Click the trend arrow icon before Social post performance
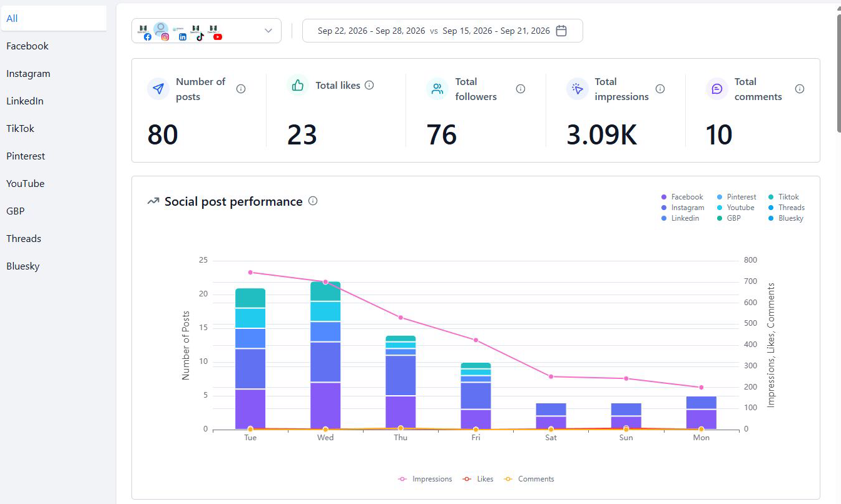 pos(153,201)
